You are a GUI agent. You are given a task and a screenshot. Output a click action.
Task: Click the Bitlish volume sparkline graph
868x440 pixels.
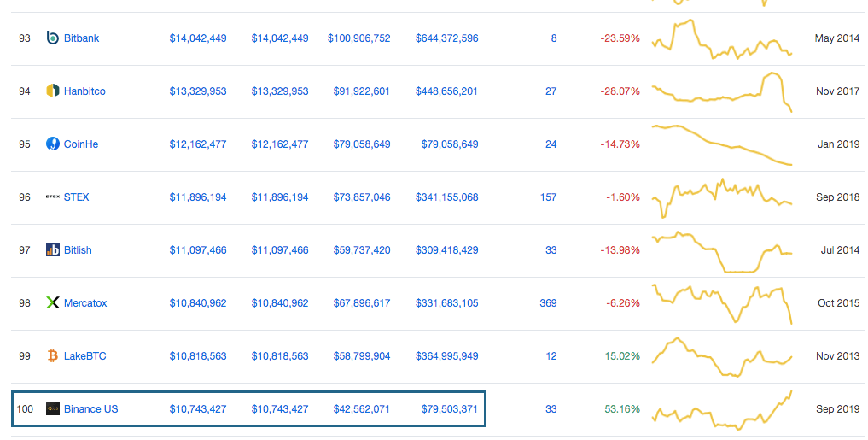click(722, 251)
